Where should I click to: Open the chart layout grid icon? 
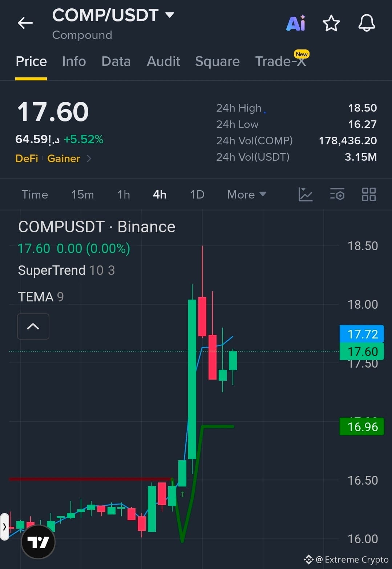click(369, 194)
